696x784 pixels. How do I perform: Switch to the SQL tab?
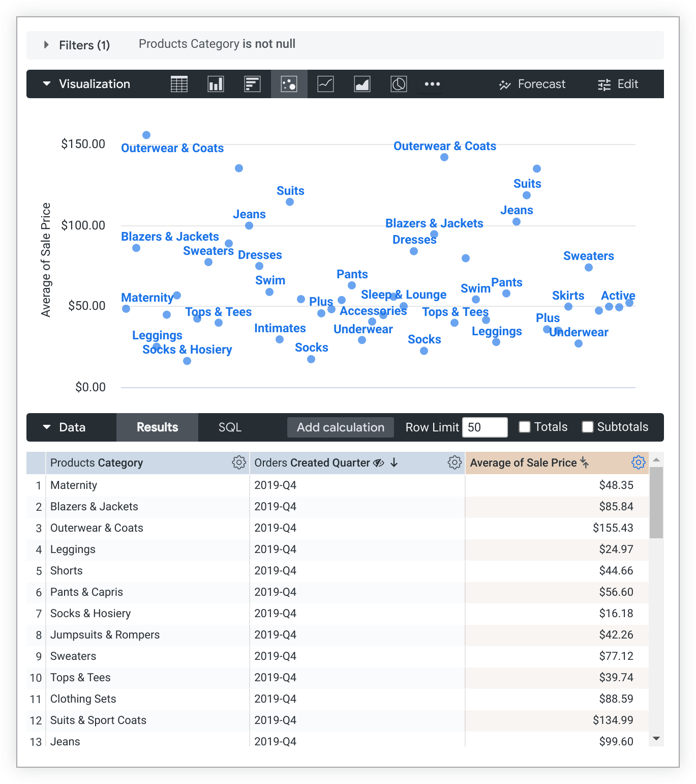(x=230, y=427)
